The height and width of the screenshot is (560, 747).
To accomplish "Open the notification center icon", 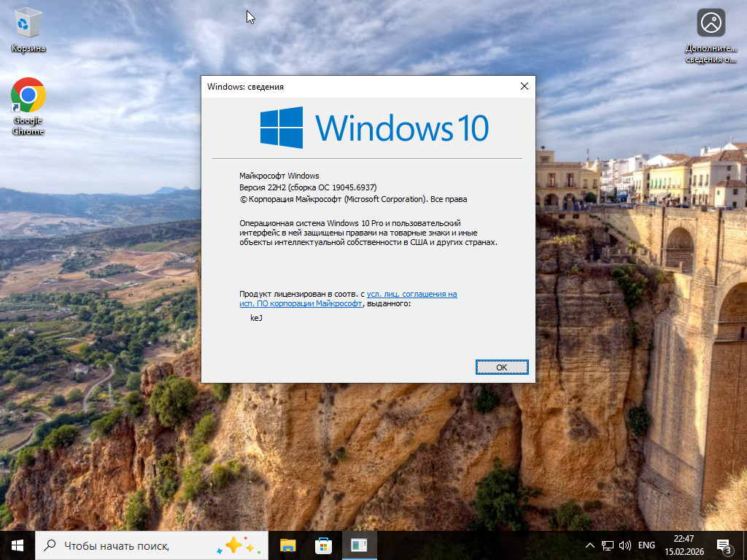I will [x=724, y=545].
